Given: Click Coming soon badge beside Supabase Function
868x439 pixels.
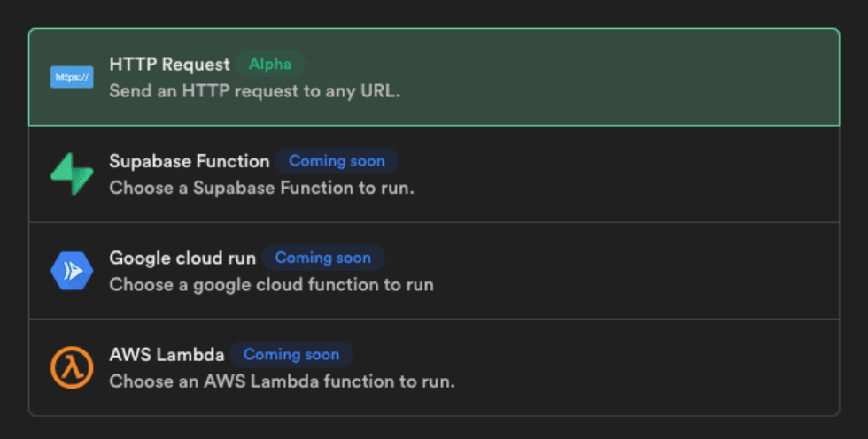Looking at the screenshot, I should tap(337, 161).
